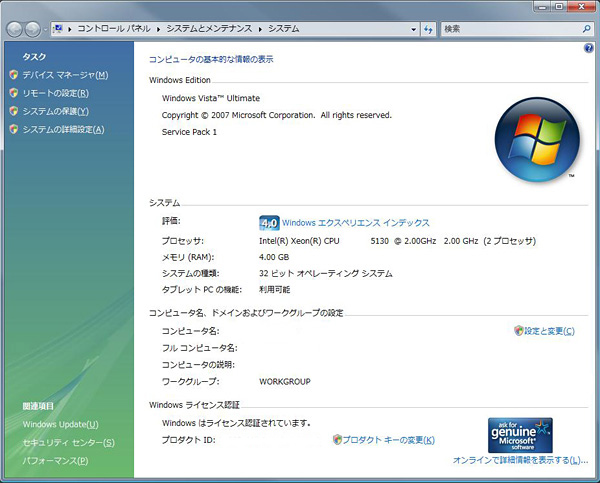Viewport: 600px width, 483px height.
Task: Open Windows エクスペリエンス インデックス link
Action: point(356,223)
